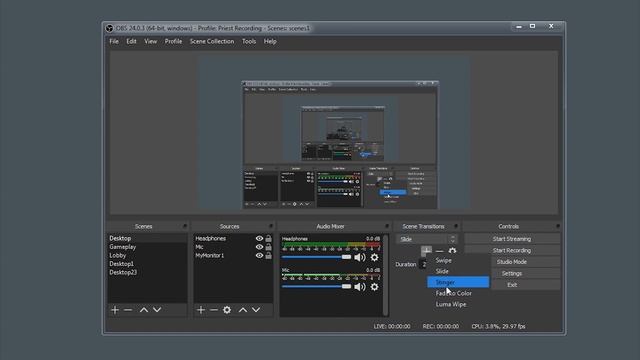The image size is (640, 360).
Task: Move scene down in Scenes list
Action: (x=157, y=310)
